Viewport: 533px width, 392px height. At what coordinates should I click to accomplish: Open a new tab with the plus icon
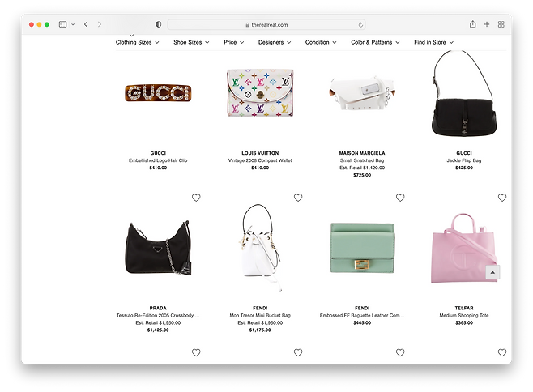tap(487, 24)
